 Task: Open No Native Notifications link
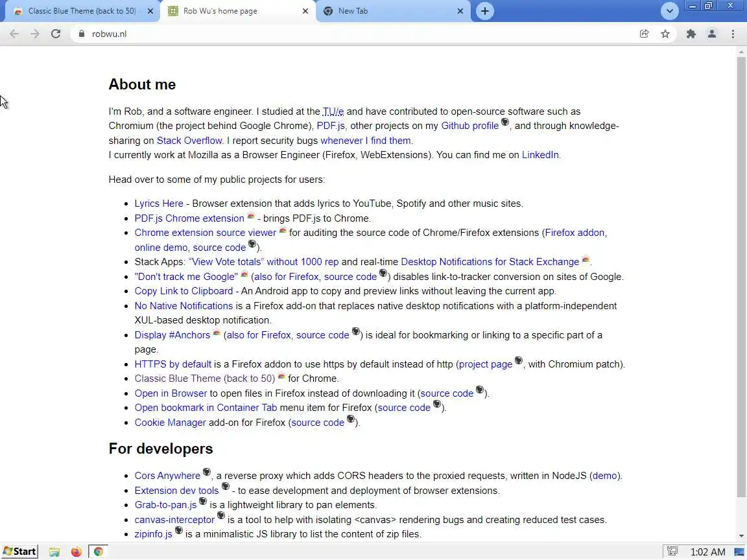(184, 306)
